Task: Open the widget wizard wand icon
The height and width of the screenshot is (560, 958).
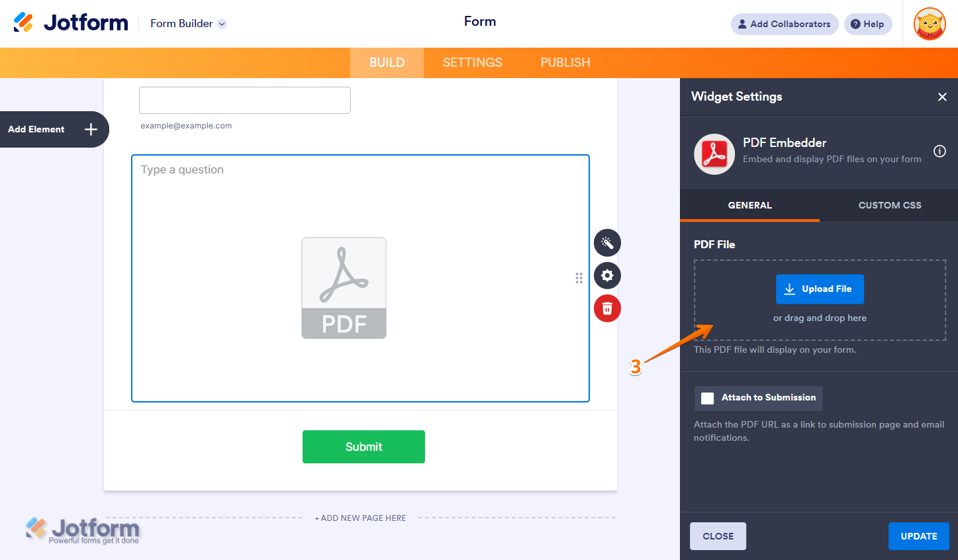Action: tap(607, 242)
